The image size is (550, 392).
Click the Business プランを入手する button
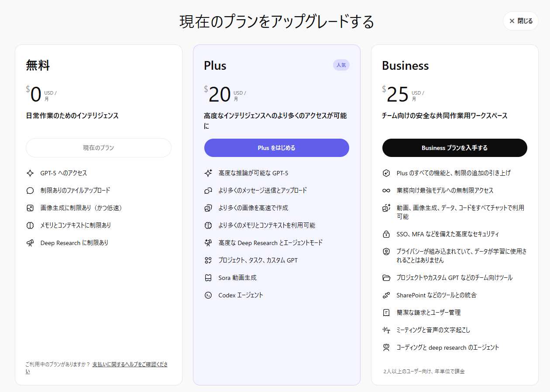(454, 148)
